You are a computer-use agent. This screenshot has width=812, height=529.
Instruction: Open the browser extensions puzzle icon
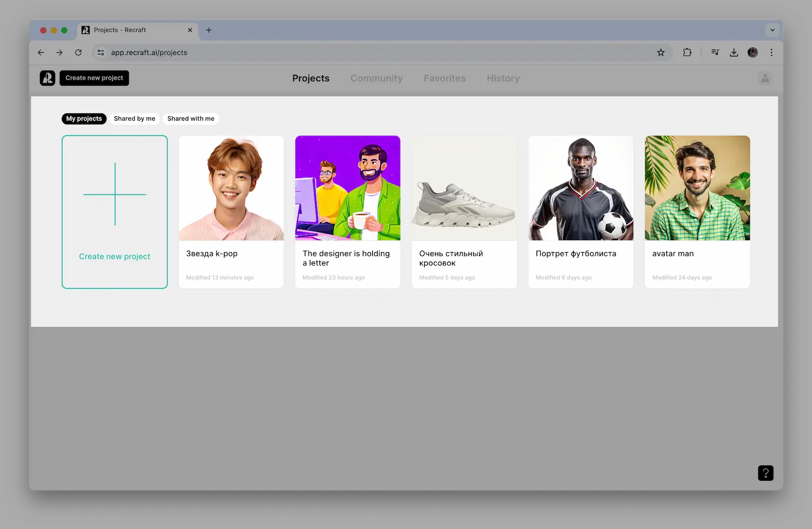click(x=687, y=53)
